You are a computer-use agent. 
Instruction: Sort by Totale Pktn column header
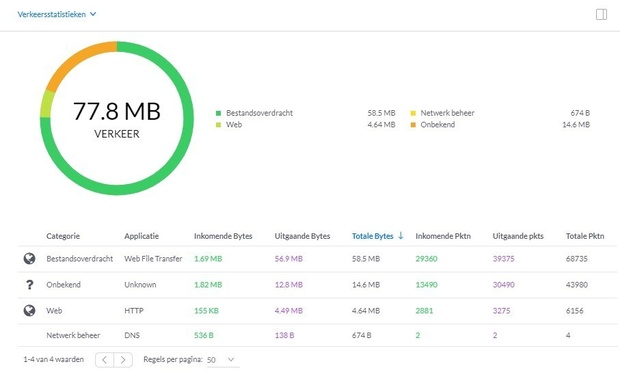(x=585, y=236)
